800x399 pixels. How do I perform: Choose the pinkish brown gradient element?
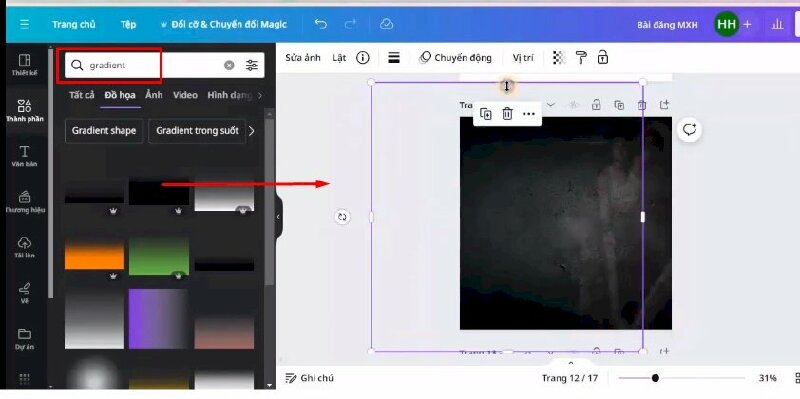coord(224,332)
